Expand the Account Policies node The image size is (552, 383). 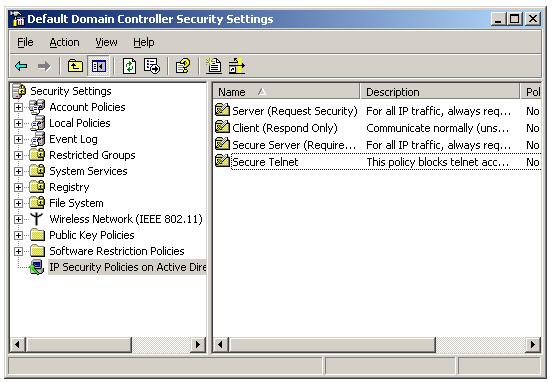coord(18,107)
